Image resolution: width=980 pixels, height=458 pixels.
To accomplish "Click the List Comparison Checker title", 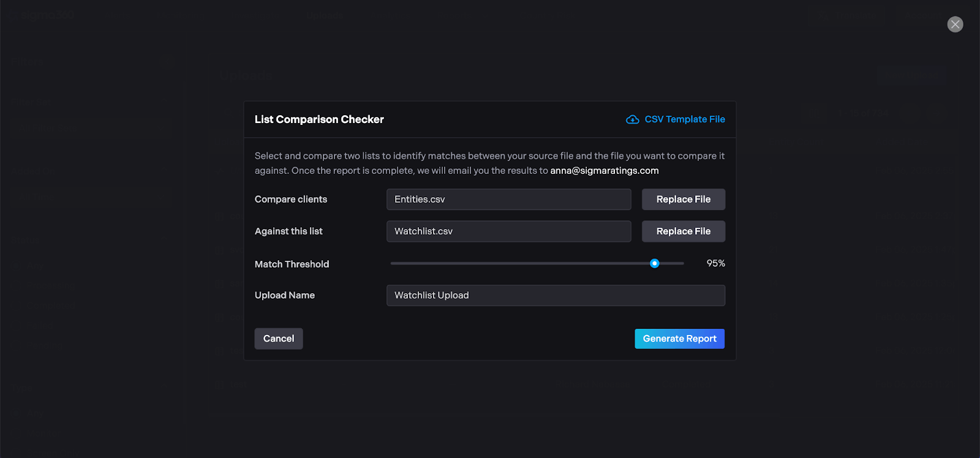I will (319, 119).
